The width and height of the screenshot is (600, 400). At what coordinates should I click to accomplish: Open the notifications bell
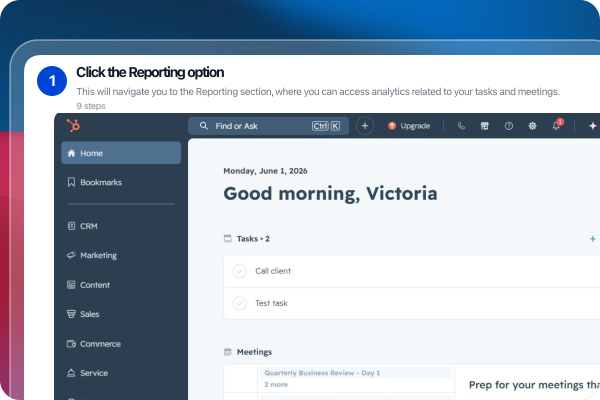click(x=557, y=125)
